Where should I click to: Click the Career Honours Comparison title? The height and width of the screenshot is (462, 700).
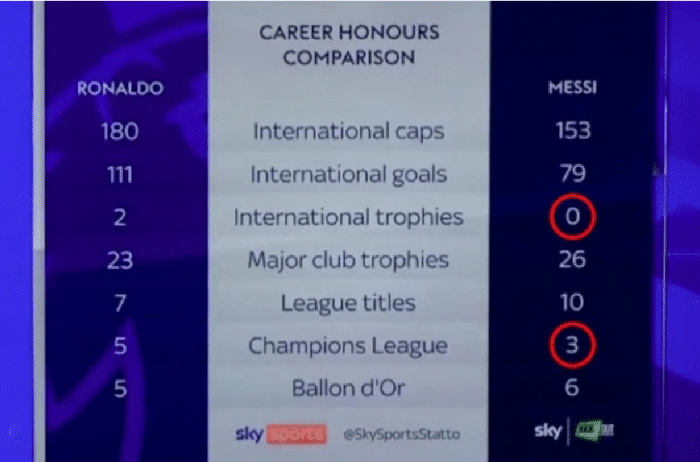point(349,45)
